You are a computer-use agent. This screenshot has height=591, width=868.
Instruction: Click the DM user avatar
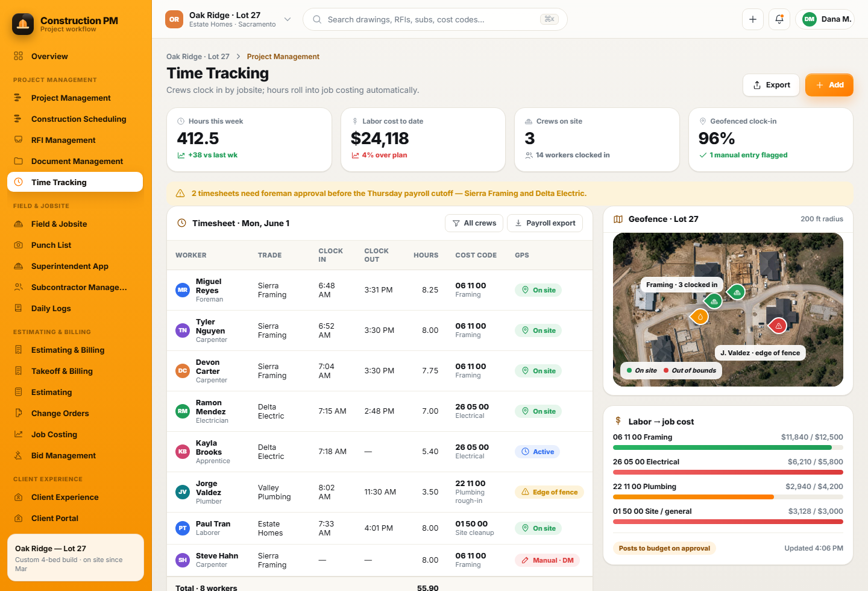[x=809, y=19]
